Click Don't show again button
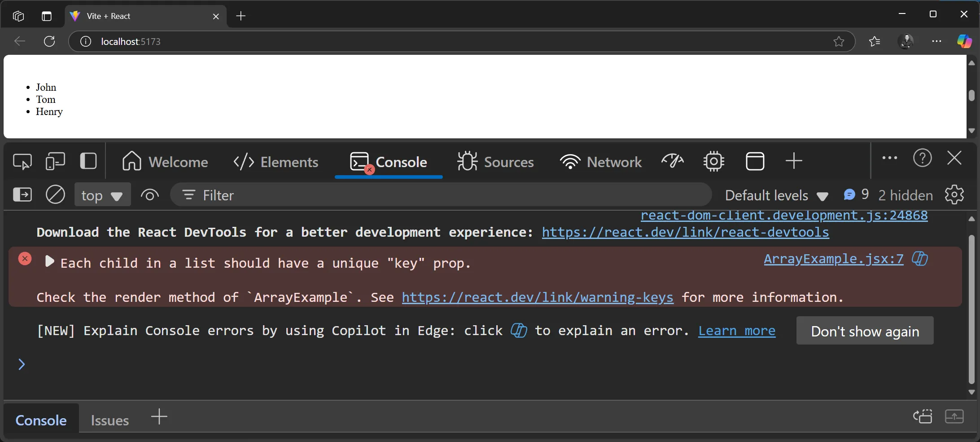 [865, 331]
